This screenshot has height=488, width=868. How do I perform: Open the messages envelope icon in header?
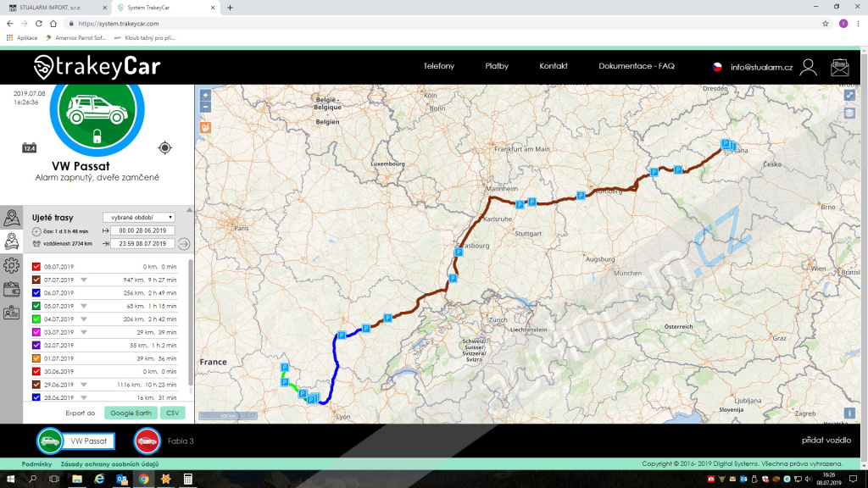pyautogui.click(x=840, y=68)
